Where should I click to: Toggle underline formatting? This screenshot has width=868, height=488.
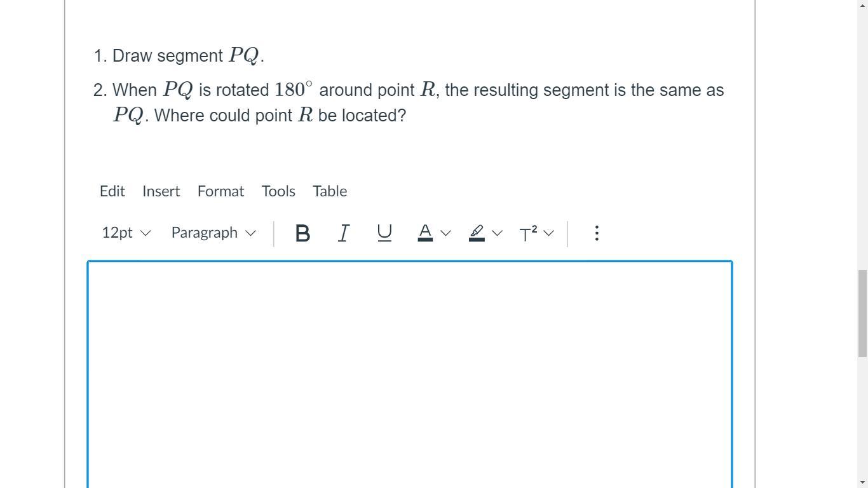point(384,233)
